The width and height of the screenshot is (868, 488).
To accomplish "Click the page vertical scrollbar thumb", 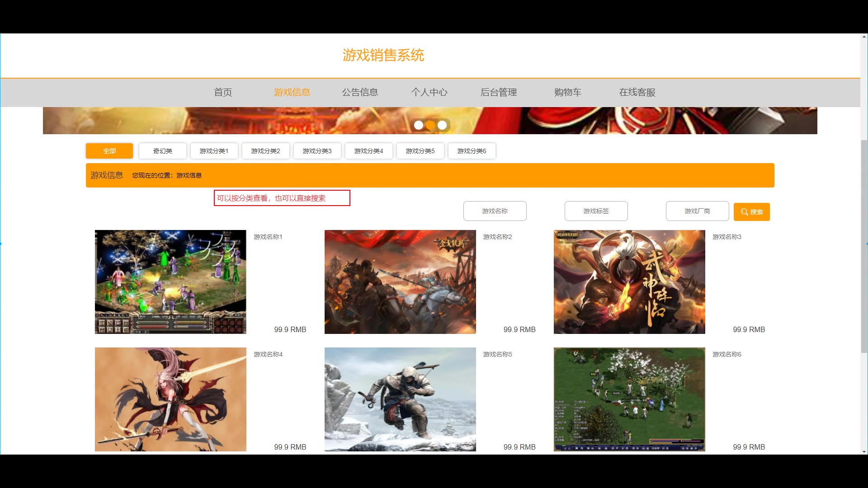I will click(864, 246).
